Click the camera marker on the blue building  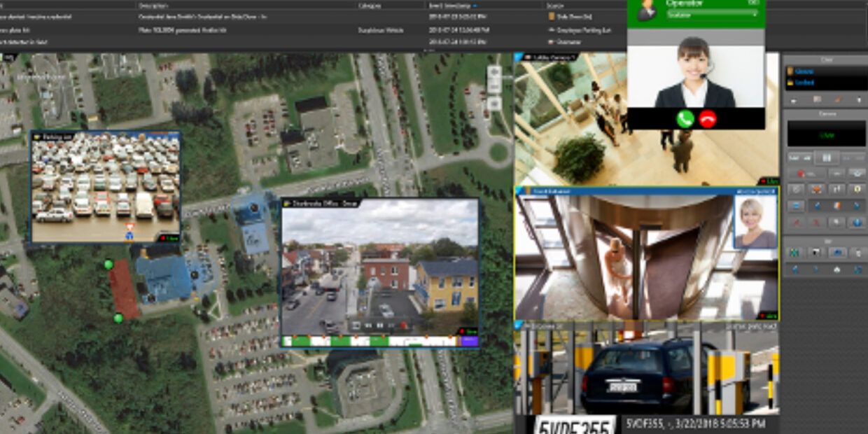195,275
